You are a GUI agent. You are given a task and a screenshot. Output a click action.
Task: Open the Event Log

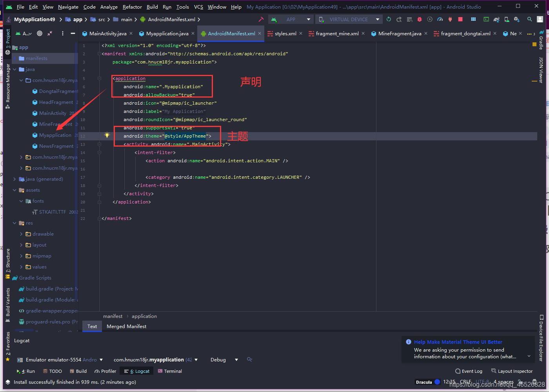point(469,371)
